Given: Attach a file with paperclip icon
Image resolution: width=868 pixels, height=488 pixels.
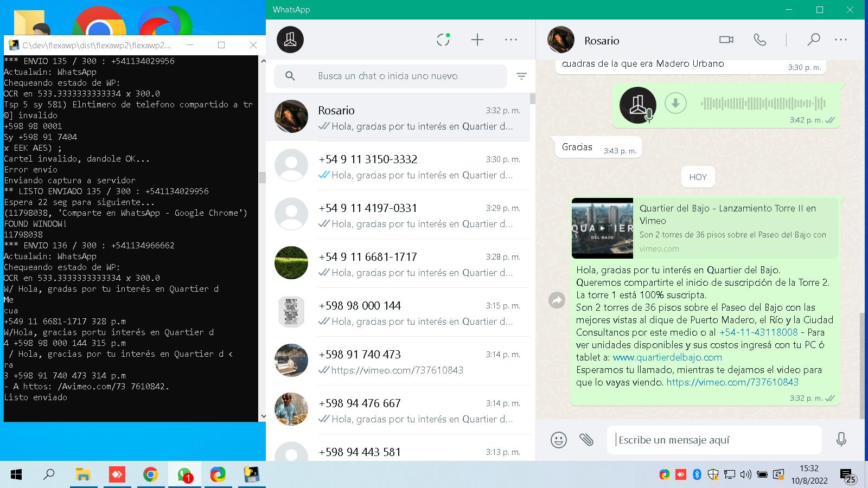Looking at the screenshot, I should [x=586, y=440].
